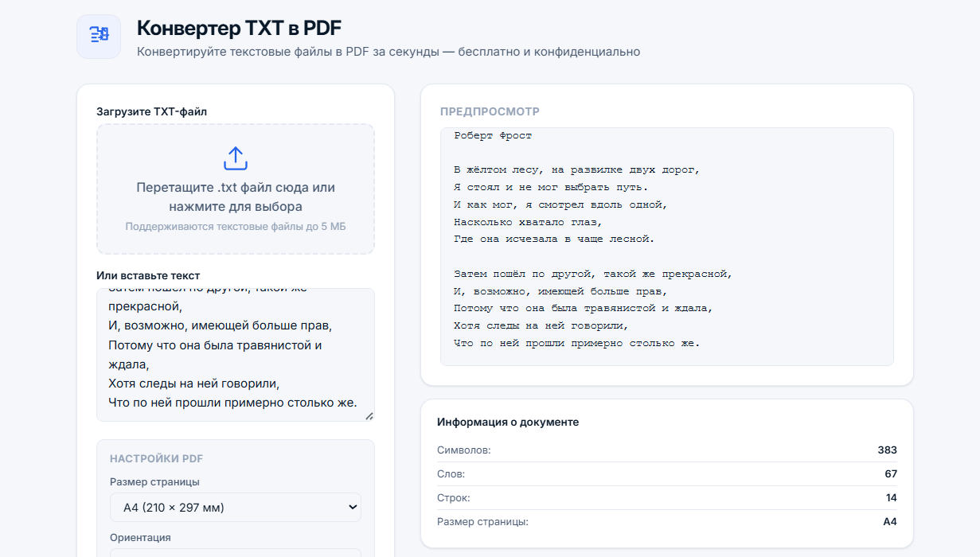This screenshot has height=557, width=980.
Task: Click the character count value 383
Action: point(888,450)
